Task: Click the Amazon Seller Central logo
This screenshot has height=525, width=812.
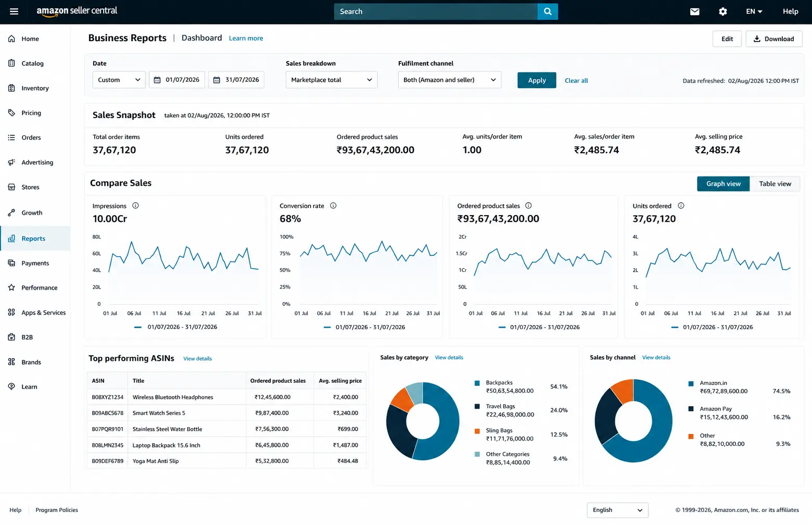Action: [77, 11]
